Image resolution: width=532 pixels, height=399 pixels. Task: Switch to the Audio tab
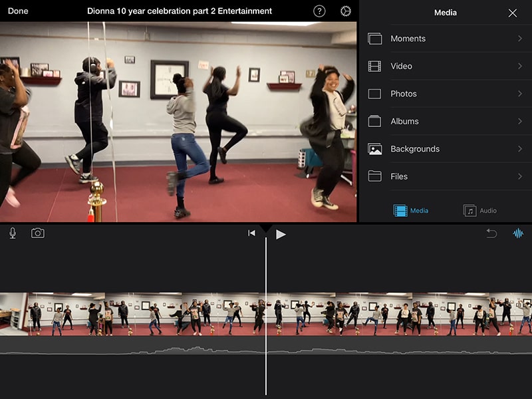480,211
